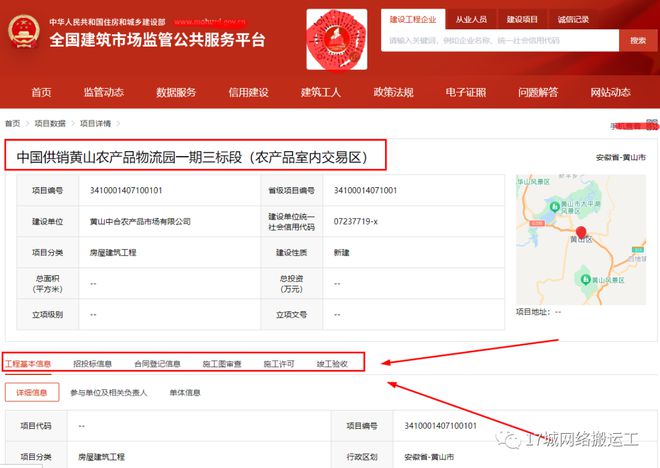Click the 搜索 search button
The image size is (660, 468).
[x=638, y=40]
